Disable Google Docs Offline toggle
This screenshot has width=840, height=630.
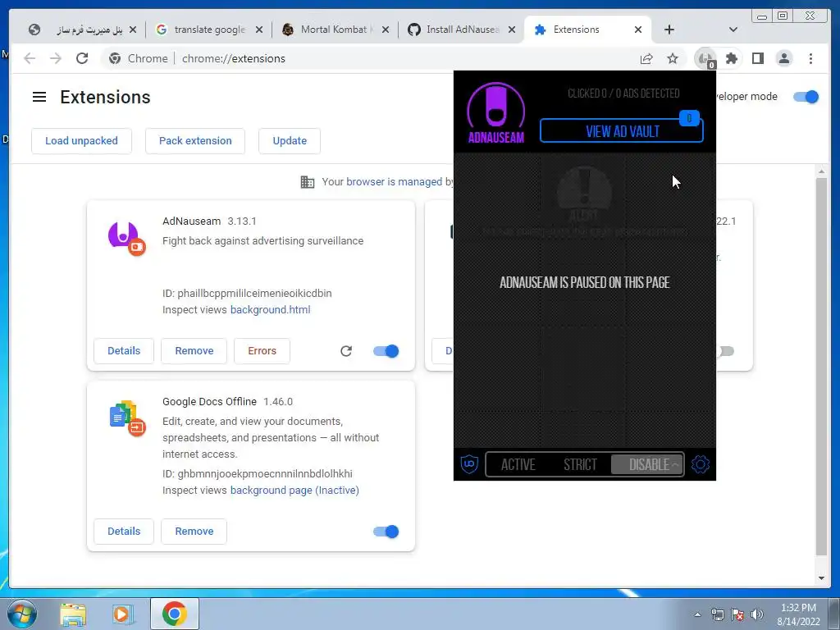(386, 532)
